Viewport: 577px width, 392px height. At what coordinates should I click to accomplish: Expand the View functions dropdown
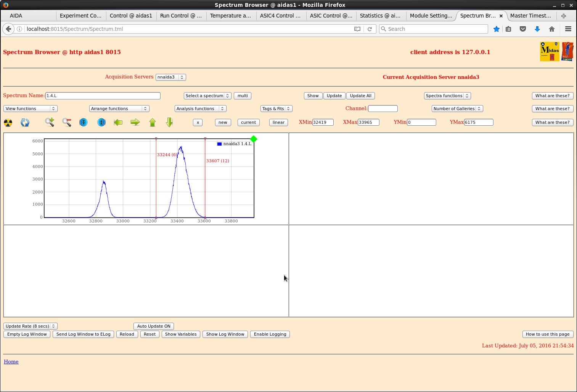pos(31,109)
